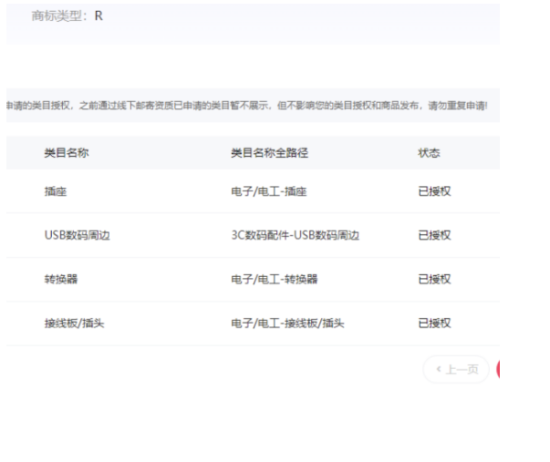
Task: Click the red current page indicator
Action: 498,369
